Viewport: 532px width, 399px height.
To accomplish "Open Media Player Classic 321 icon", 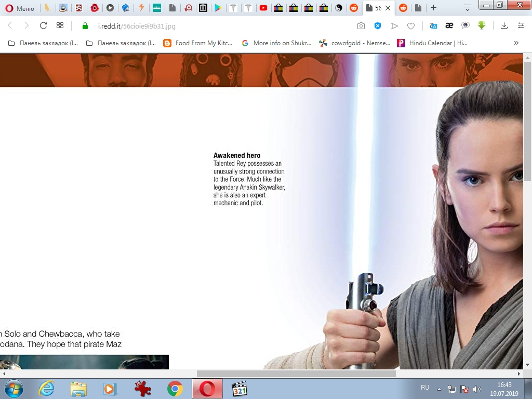I will click(x=239, y=389).
